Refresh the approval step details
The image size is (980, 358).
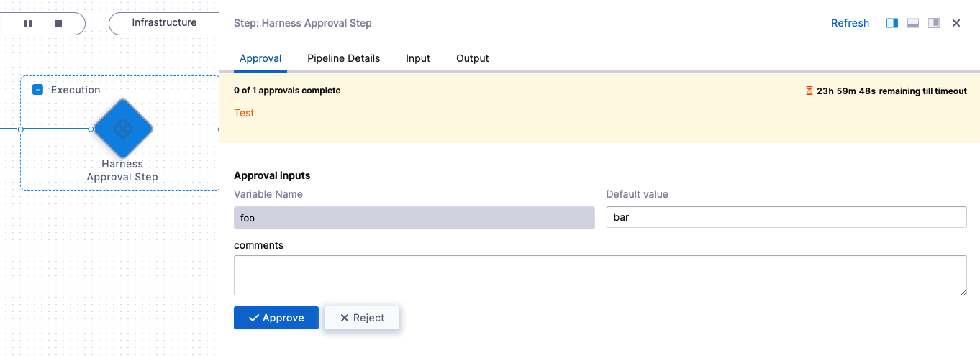pyautogui.click(x=850, y=23)
